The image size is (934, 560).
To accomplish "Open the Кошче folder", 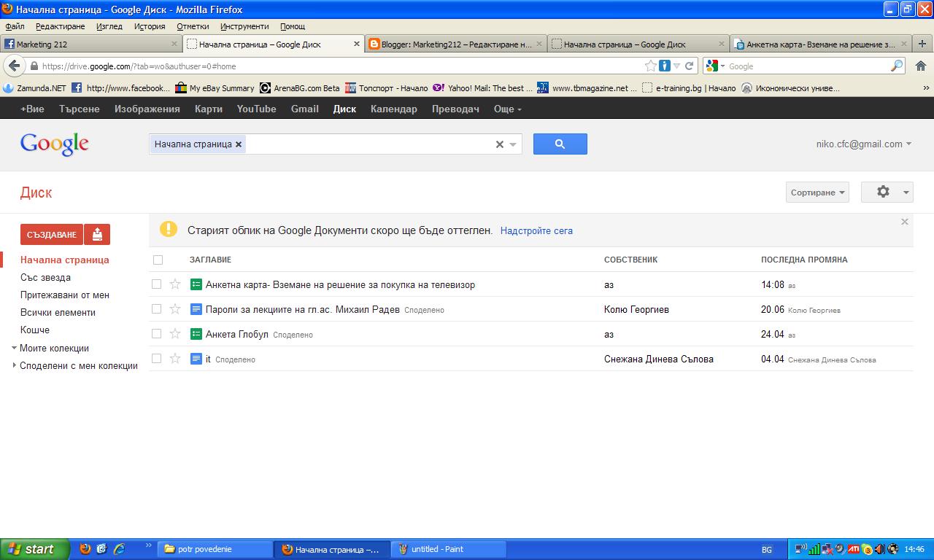I will click(35, 330).
